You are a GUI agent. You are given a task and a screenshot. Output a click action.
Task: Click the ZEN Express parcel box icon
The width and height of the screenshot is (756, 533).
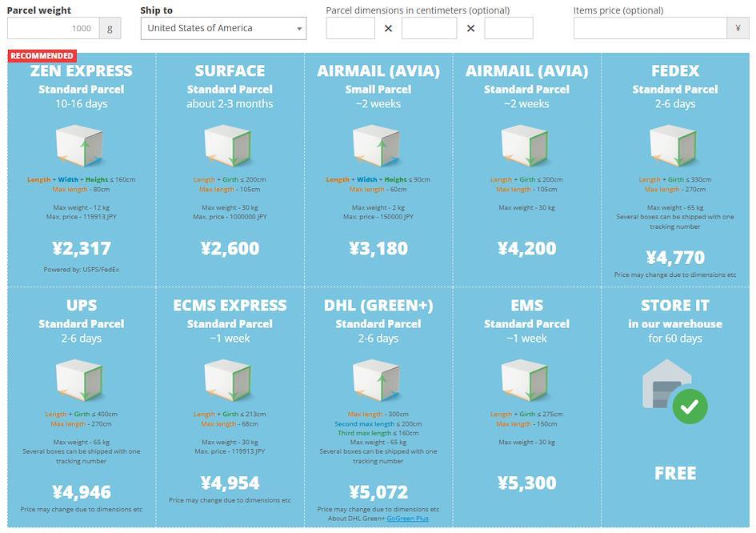pyautogui.click(x=81, y=146)
